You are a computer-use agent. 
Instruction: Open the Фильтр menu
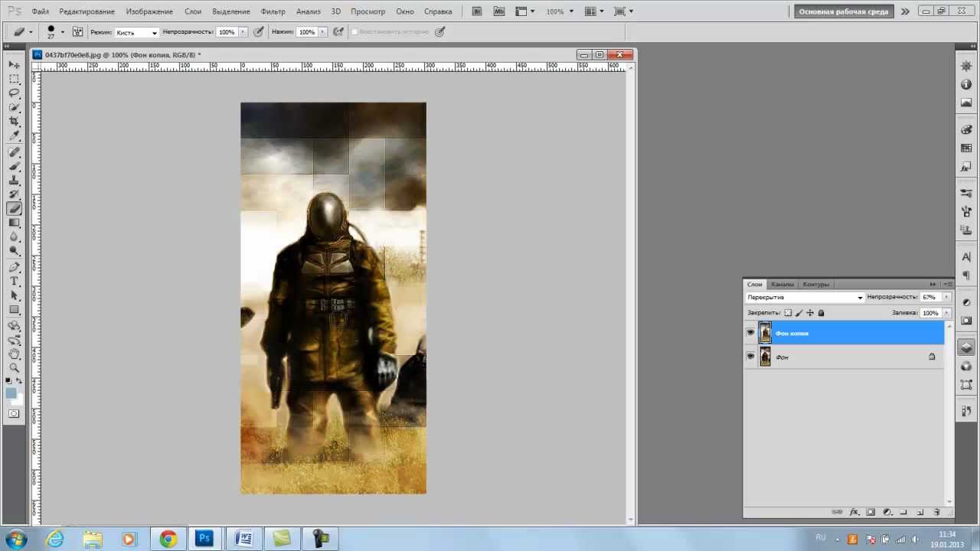(x=273, y=11)
